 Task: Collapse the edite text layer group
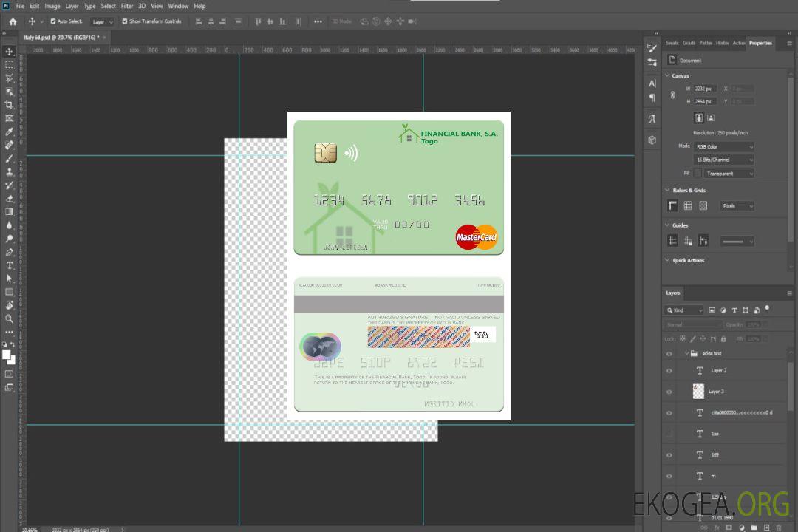[686, 354]
